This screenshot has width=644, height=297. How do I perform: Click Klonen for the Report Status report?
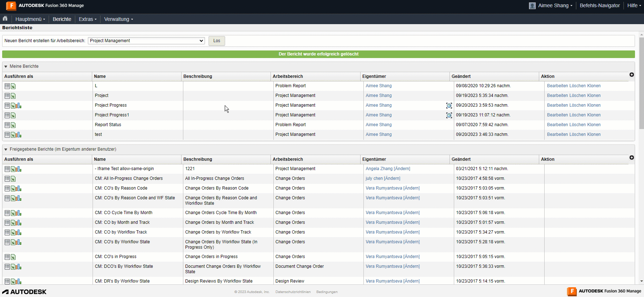coord(594,125)
